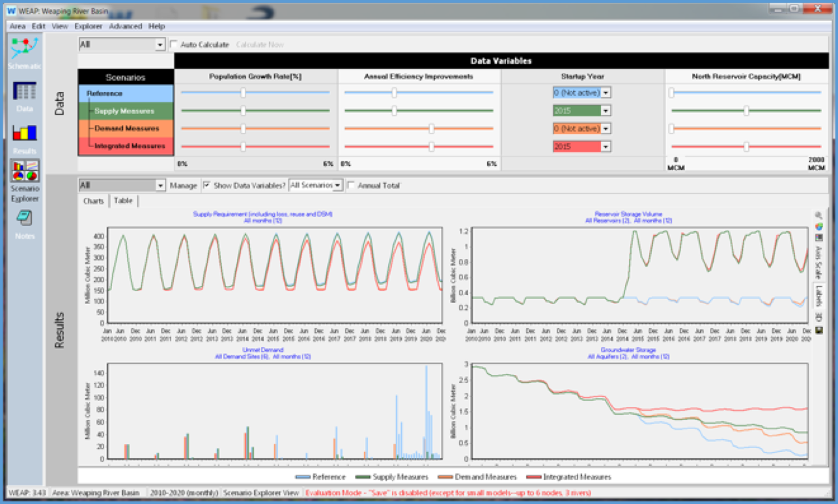
Task: Open the top data variables All dropdown
Action: pyautogui.click(x=160, y=45)
